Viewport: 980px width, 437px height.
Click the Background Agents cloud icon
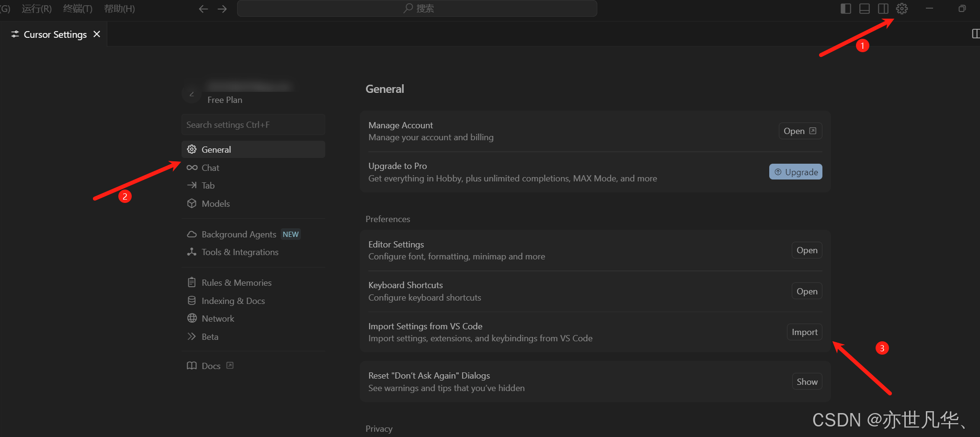(x=192, y=234)
